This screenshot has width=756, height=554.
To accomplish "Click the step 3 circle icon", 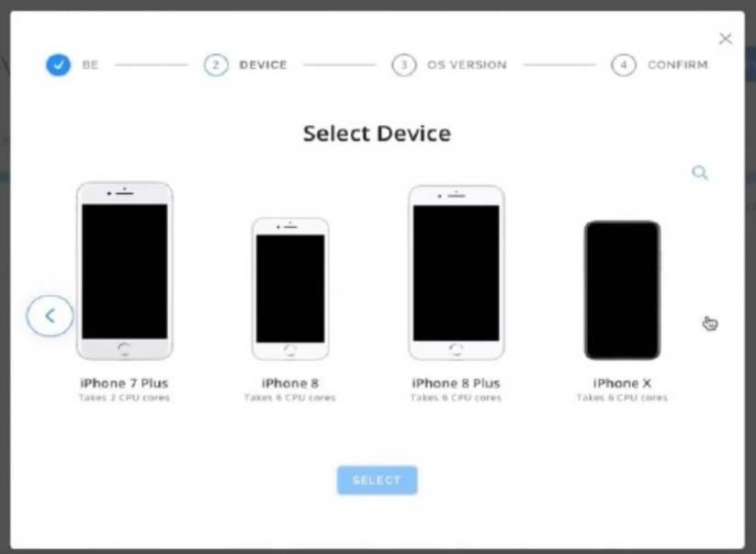I will point(404,64).
